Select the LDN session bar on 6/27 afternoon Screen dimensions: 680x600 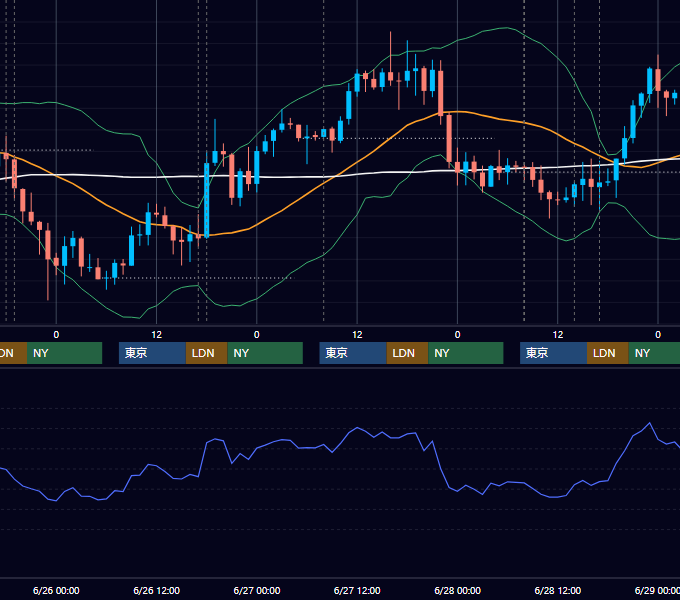point(408,353)
